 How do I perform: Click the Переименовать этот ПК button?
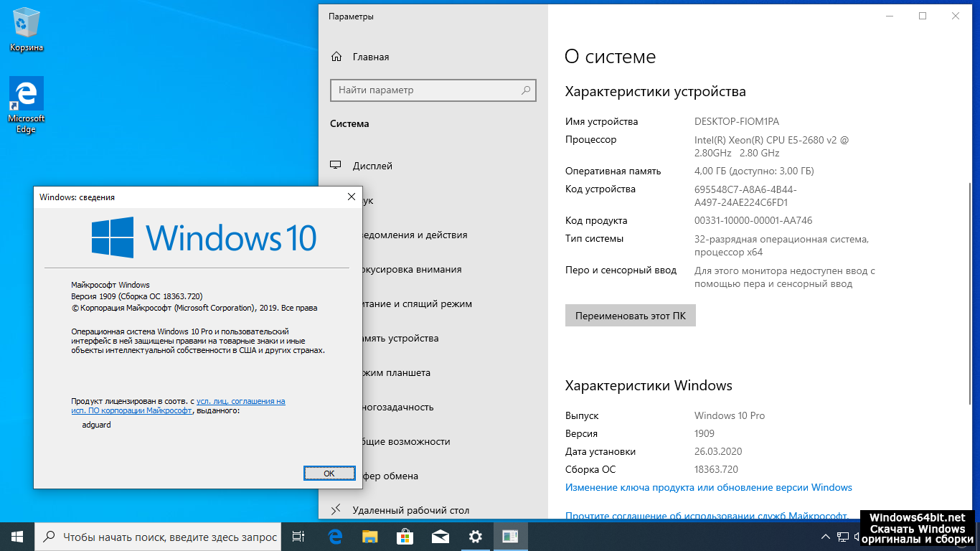coord(630,316)
